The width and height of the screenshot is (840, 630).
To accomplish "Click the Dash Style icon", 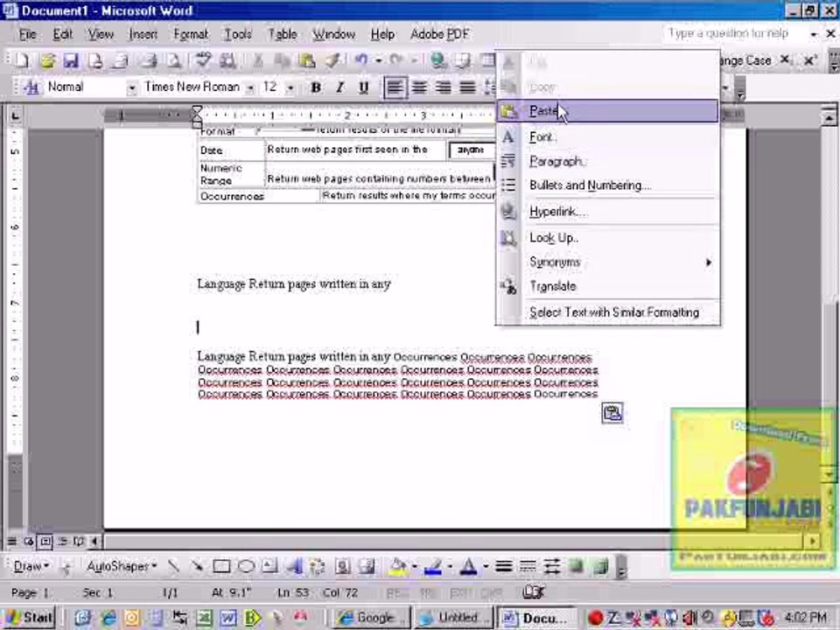I will (528, 566).
